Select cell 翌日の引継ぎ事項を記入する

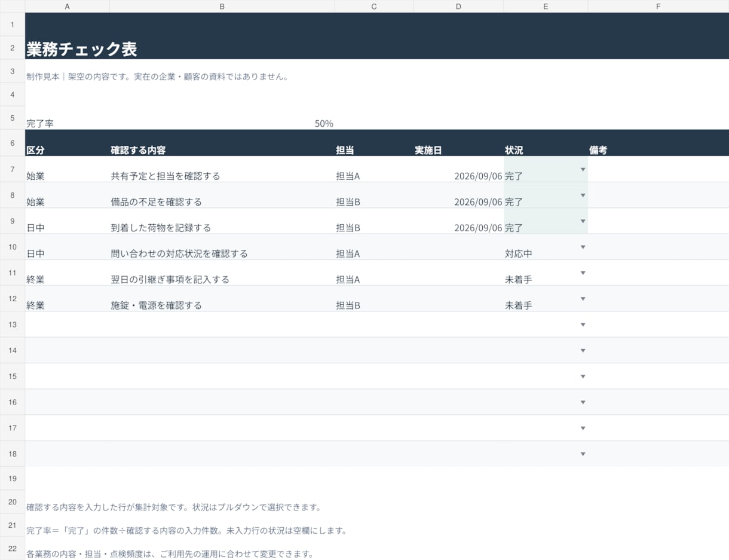(222, 273)
